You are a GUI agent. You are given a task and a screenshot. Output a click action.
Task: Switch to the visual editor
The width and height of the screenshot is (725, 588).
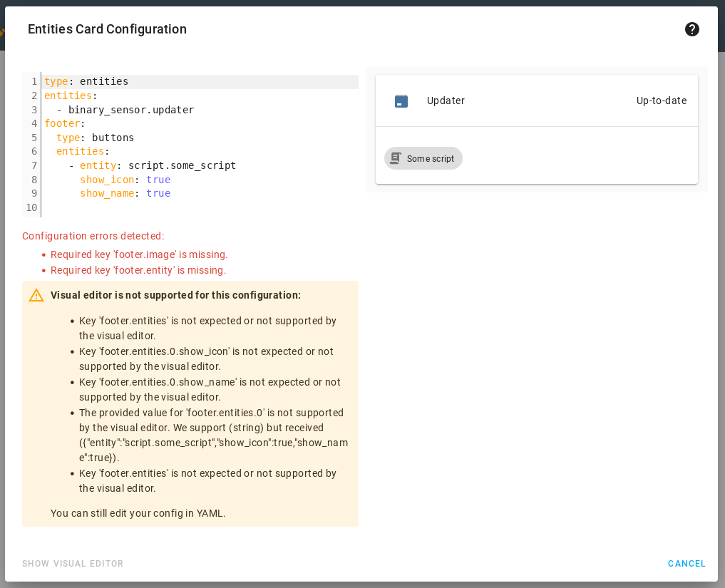tap(73, 564)
